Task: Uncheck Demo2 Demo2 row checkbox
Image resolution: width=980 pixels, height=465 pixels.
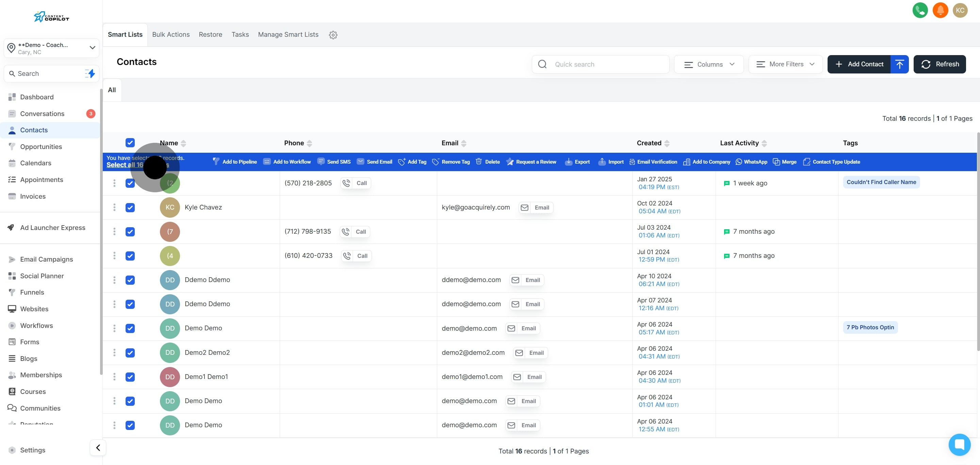Action: (130, 352)
